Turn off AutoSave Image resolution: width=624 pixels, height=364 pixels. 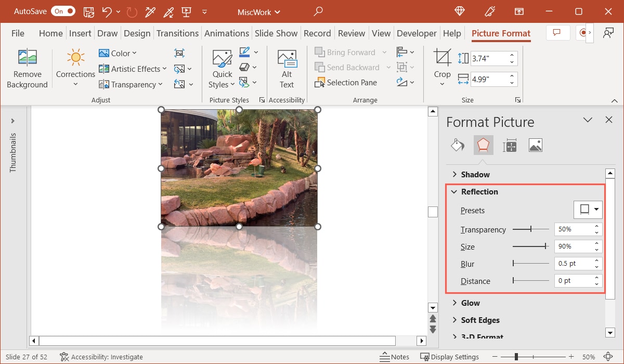63,11
